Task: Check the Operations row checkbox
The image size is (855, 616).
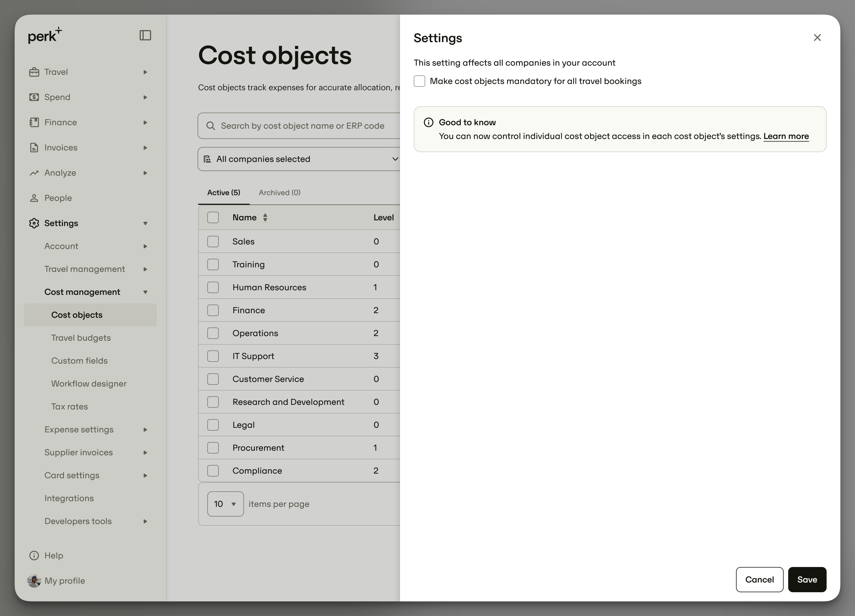Action: 213,333
